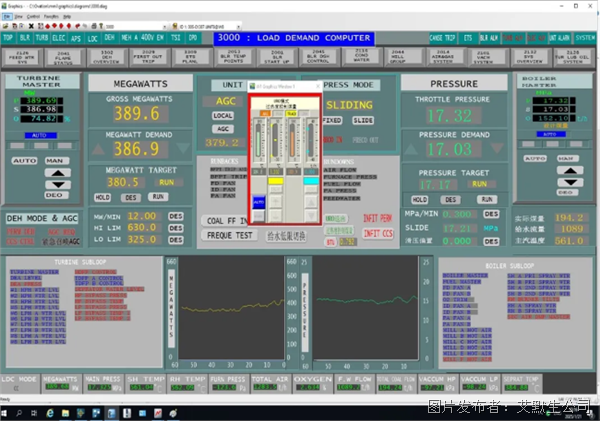Open the View menu
Viewport: 600px width, 421px height.
point(18,16)
